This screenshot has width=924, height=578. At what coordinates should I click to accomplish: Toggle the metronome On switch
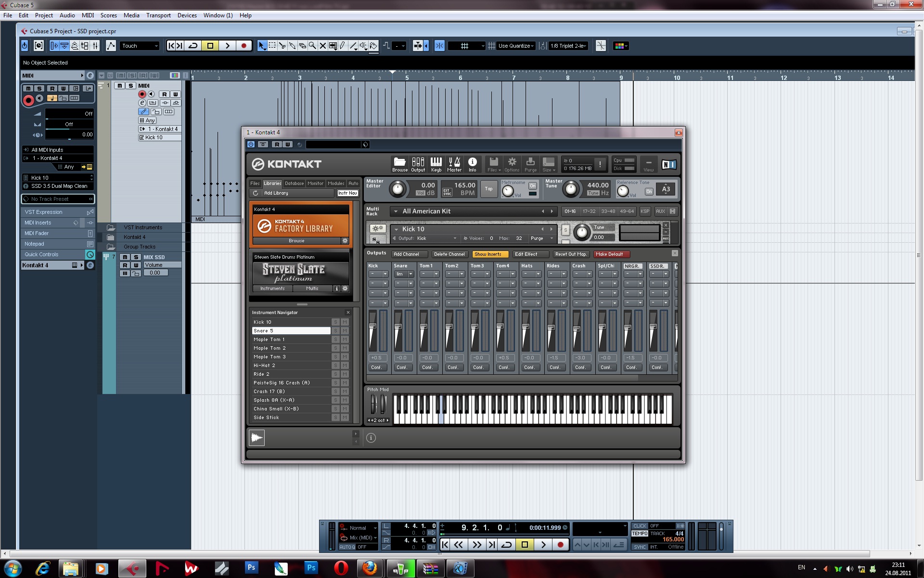point(532,186)
